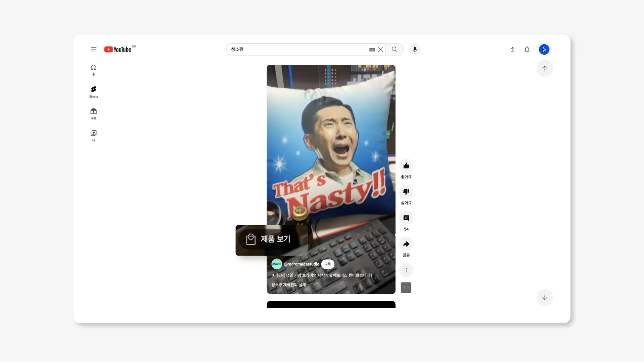Open the library tab in the sidebar
Screen dimensions: 644x362
pyautogui.click(x=93, y=135)
